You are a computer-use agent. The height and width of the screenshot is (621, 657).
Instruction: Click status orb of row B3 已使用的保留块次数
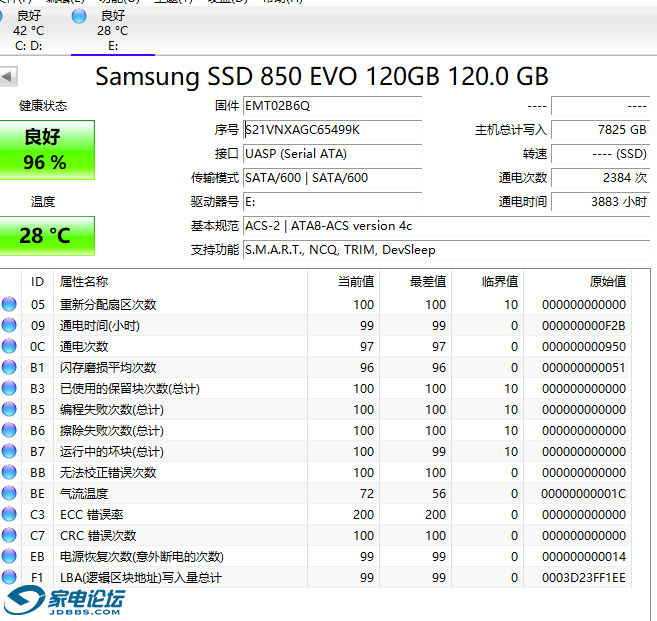(x=9, y=388)
